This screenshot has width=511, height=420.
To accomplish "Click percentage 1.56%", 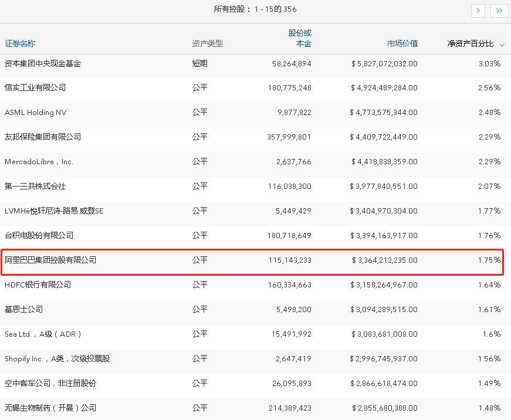I will point(489,358).
